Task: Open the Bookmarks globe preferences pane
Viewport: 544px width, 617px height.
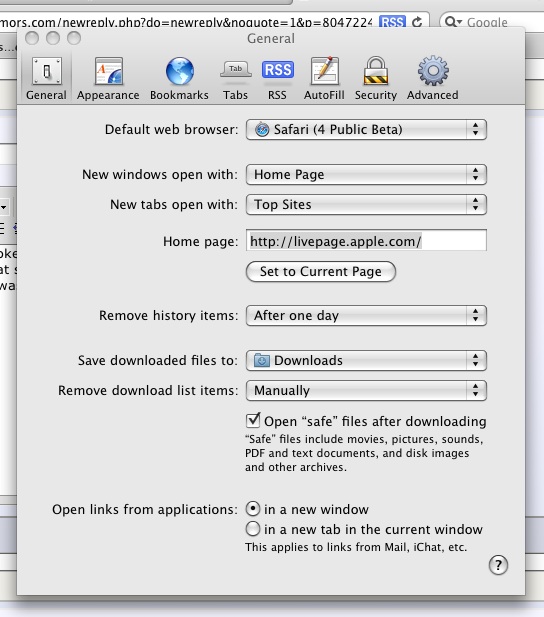Action: [179, 78]
